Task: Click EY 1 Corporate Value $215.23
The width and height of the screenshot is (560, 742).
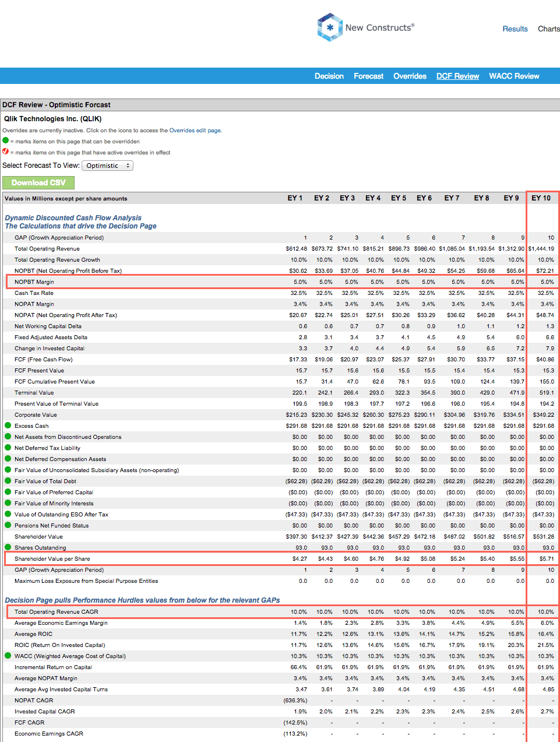Action: coord(297,415)
